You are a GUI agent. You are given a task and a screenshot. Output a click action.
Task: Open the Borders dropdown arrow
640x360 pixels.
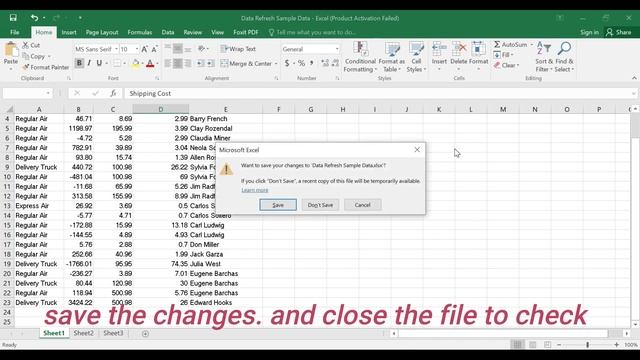tap(124, 64)
